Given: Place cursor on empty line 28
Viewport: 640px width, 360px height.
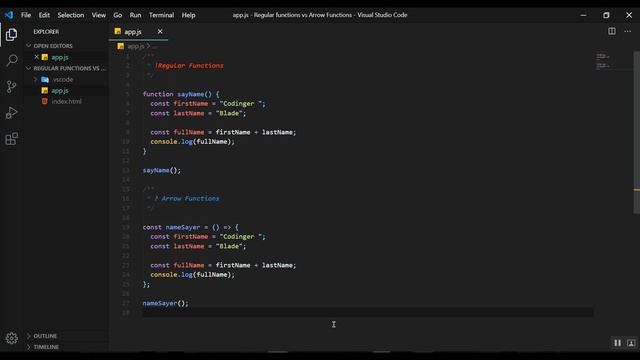Looking at the screenshot, I should [x=367, y=313].
